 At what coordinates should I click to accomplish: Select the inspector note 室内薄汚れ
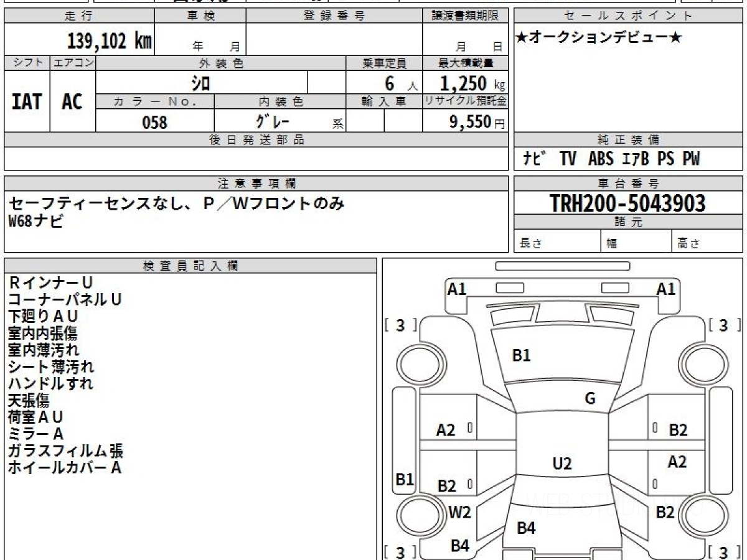point(44,350)
